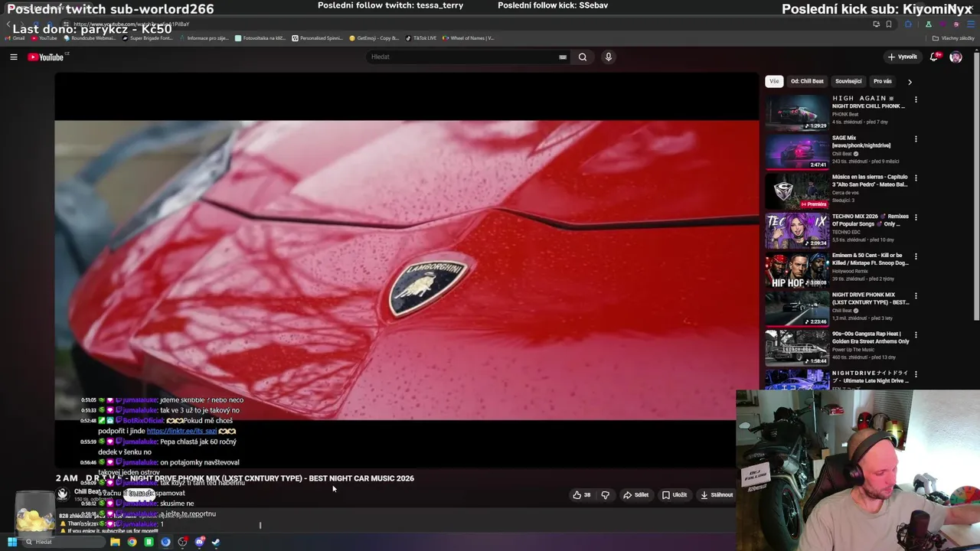The image size is (980, 551).
Task: Open more options for TECHNO MIX 2026
Action: coord(916,218)
